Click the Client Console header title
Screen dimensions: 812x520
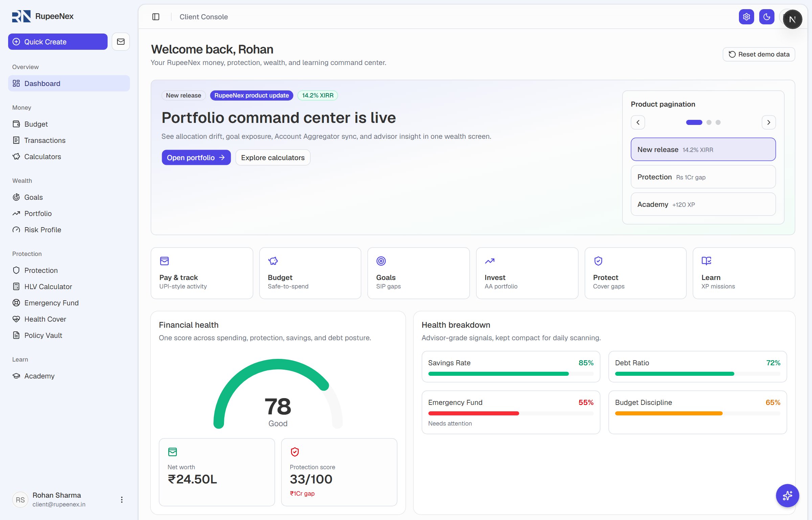coord(204,17)
